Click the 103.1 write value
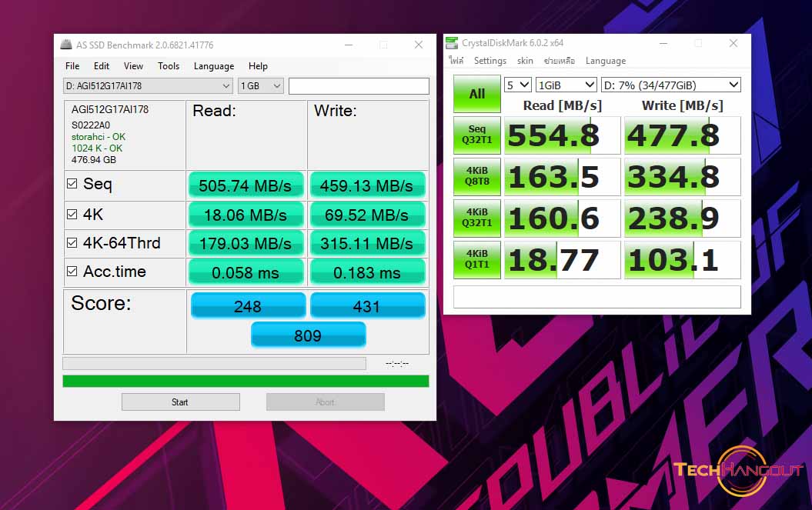The width and height of the screenshot is (812, 510). click(683, 259)
